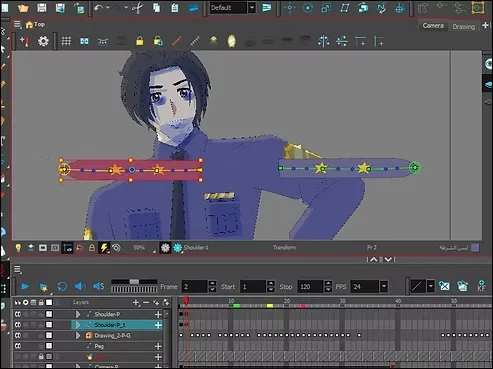Open the undo history dropdown arrow
493x369 pixels.
pyautogui.click(x=108, y=8)
